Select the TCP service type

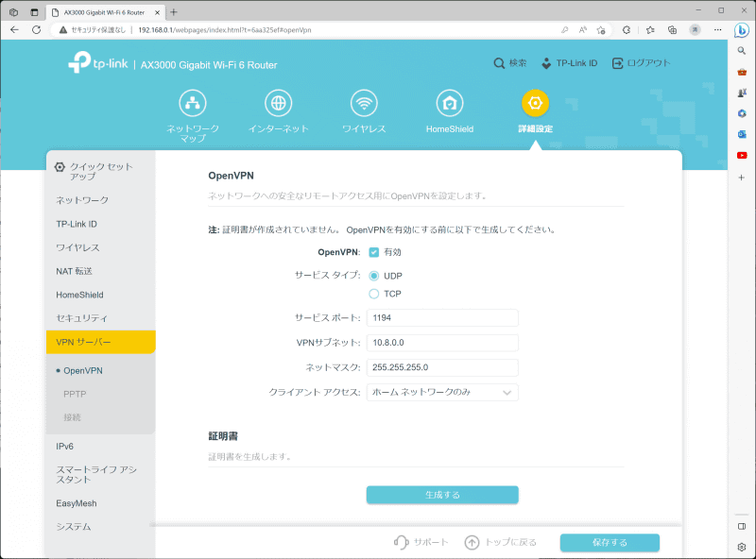pyautogui.click(x=372, y=294)
